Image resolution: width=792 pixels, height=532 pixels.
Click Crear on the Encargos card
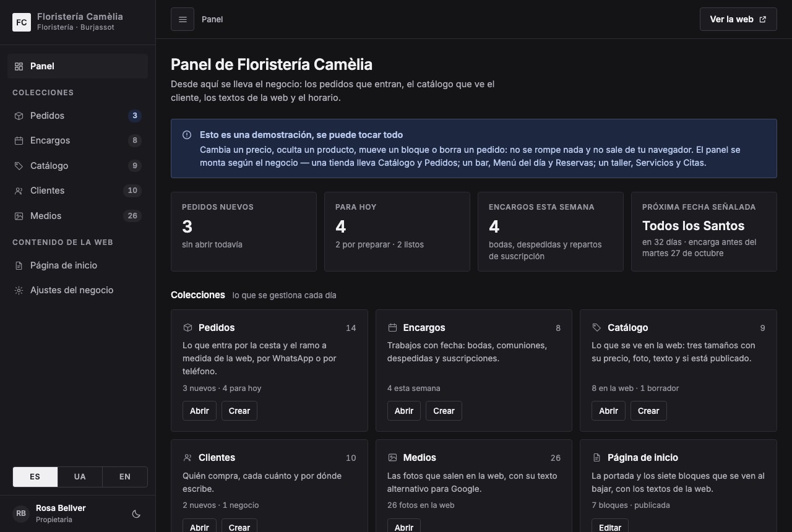pyautogui.click(x=444, y=411)
